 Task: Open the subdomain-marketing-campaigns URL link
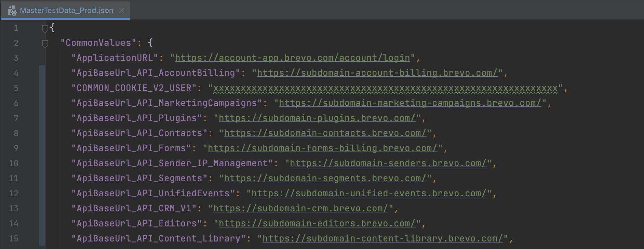click(410, 103)
